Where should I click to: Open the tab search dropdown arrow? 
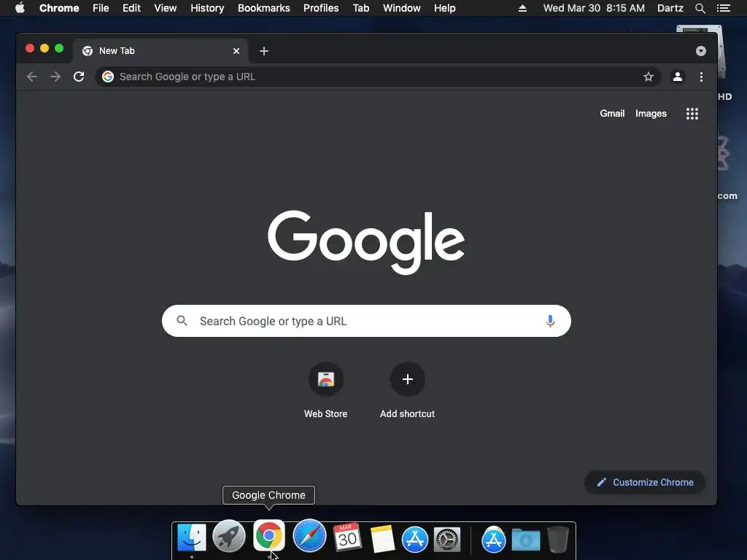coord(701,51)
